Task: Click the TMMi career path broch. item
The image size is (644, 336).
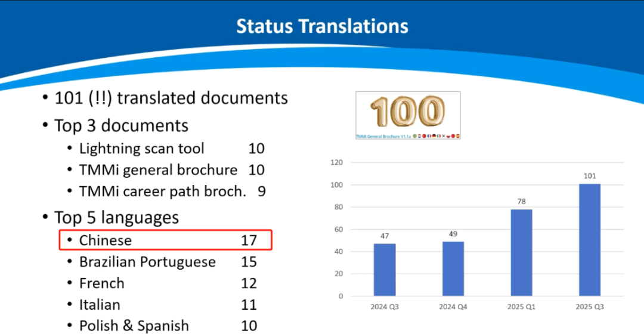Action: (162, 192)
